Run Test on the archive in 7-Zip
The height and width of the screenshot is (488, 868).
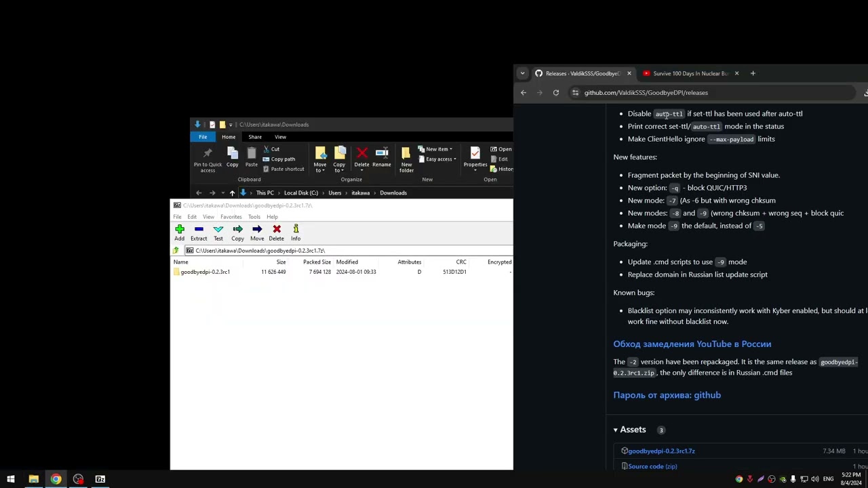pos(218,232)
